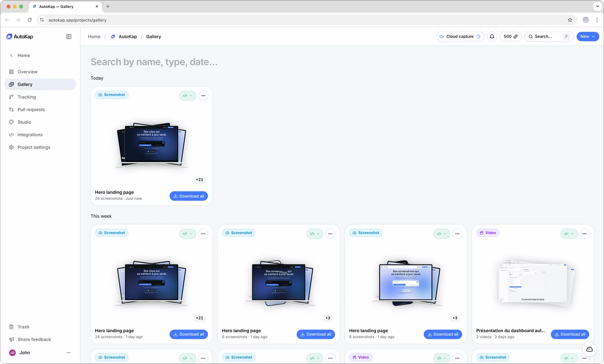Bookmark this page with star icon

click(570, 20)
